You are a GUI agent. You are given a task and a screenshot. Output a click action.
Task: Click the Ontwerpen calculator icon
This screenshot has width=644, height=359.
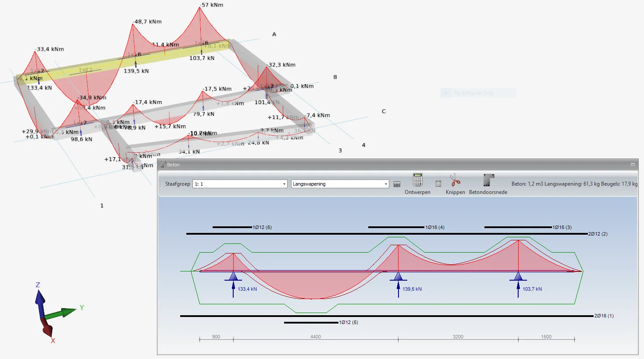pyautogui.click(x=418, y=180)
